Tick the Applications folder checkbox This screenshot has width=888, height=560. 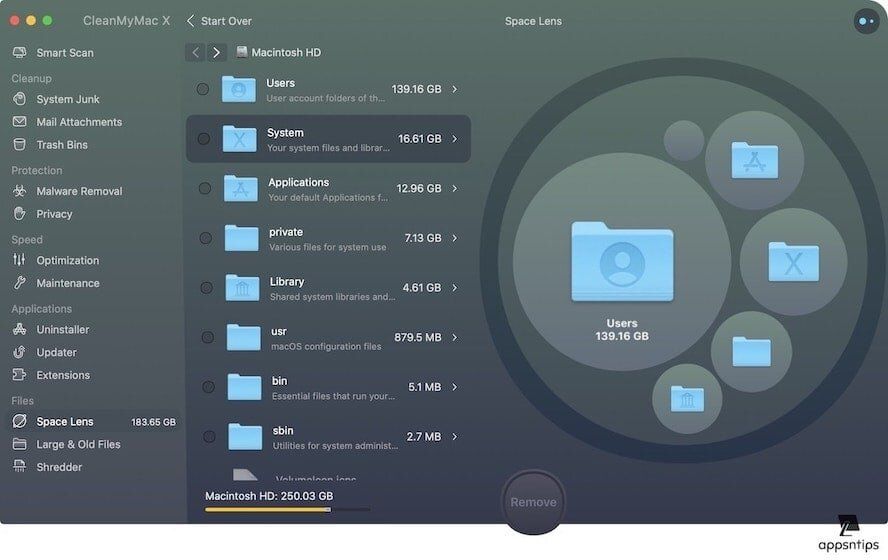204,189
